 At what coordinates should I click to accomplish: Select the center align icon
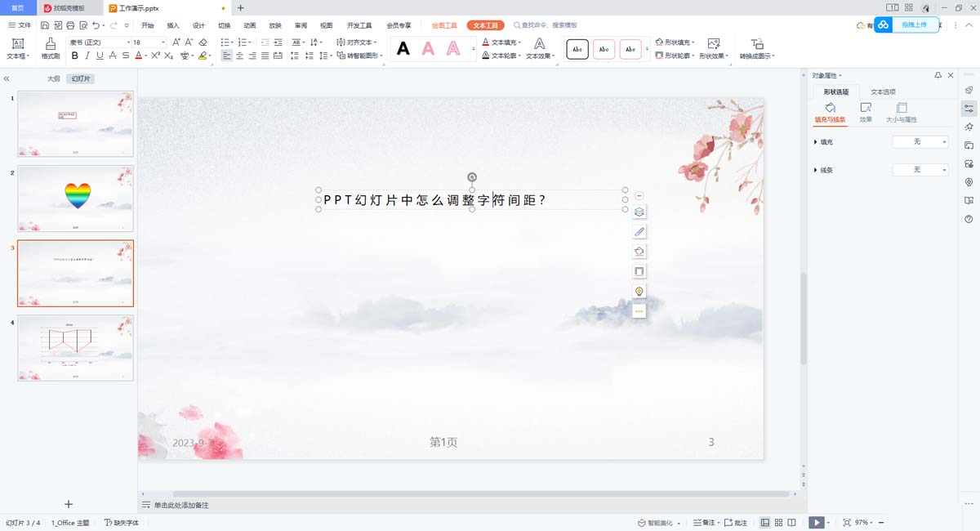(x=240, y=56)
